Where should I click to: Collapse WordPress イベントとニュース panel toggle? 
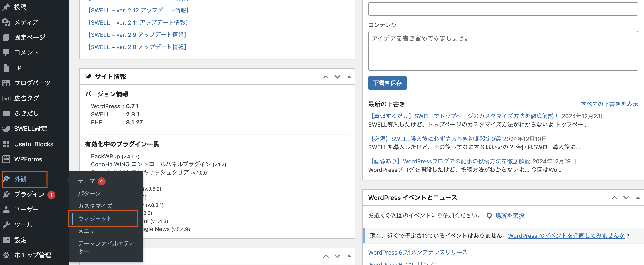pyautogui.click(x=638, y=198)
